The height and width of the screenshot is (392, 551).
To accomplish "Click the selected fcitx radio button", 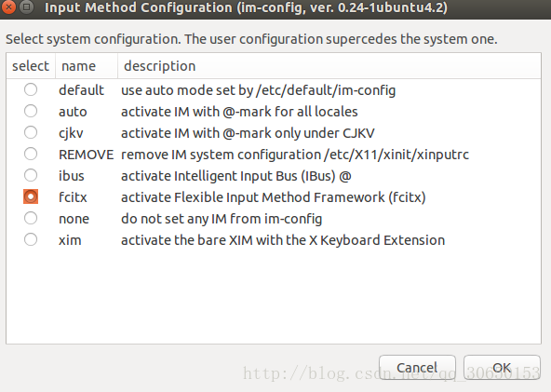I will [31, 196].
